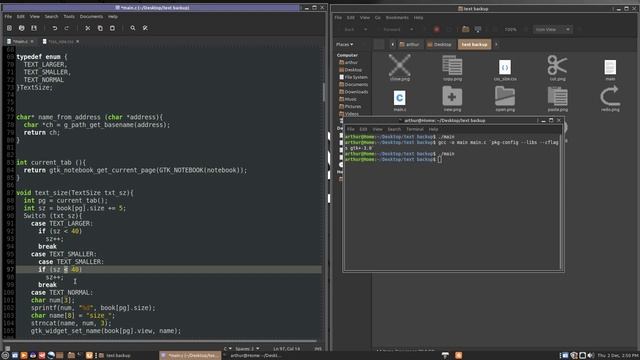Click the Open file icon in editor toolbar
This screenshot has height=360, width=640.
pos(22,28)
